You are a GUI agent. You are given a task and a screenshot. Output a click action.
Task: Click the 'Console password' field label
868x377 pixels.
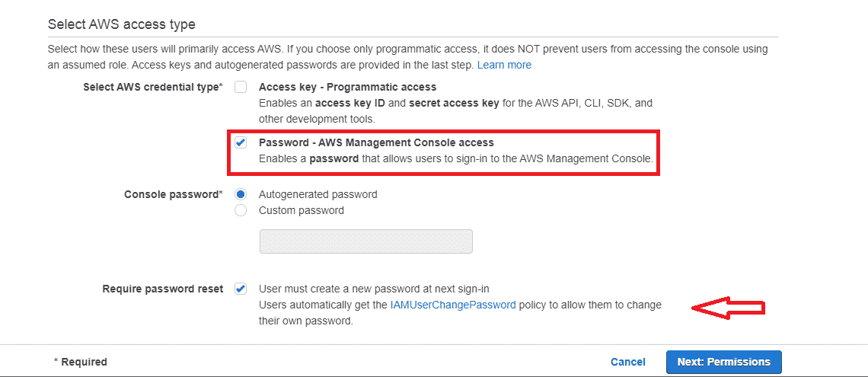point(171,194)
